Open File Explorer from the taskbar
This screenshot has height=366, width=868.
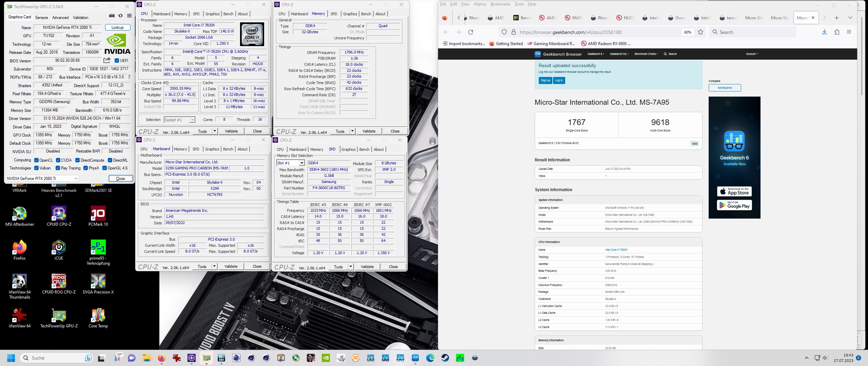146,358
